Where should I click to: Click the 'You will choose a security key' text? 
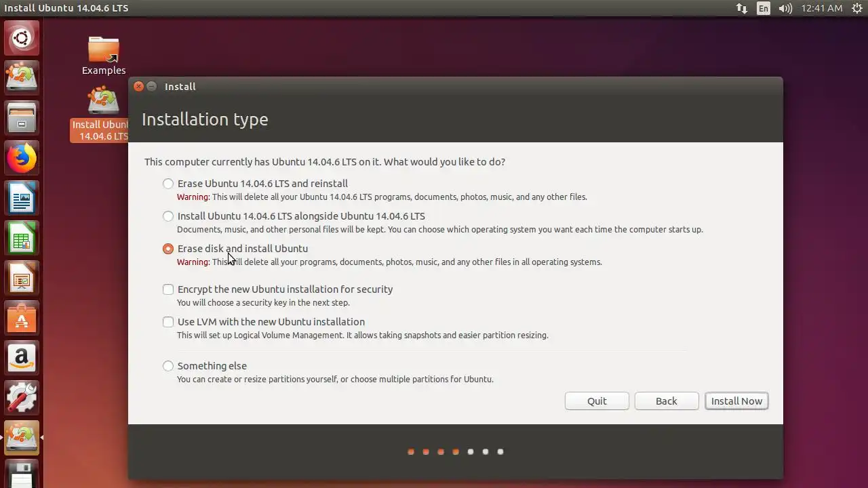pyautogui.click(x=263, y=303)
